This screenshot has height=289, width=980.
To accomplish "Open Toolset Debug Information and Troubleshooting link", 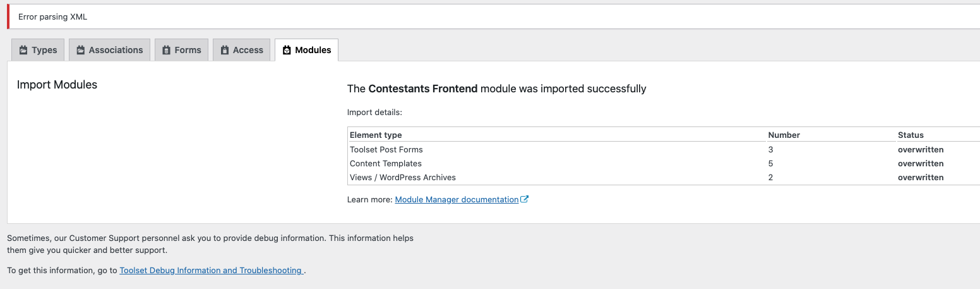I will 211,270.
